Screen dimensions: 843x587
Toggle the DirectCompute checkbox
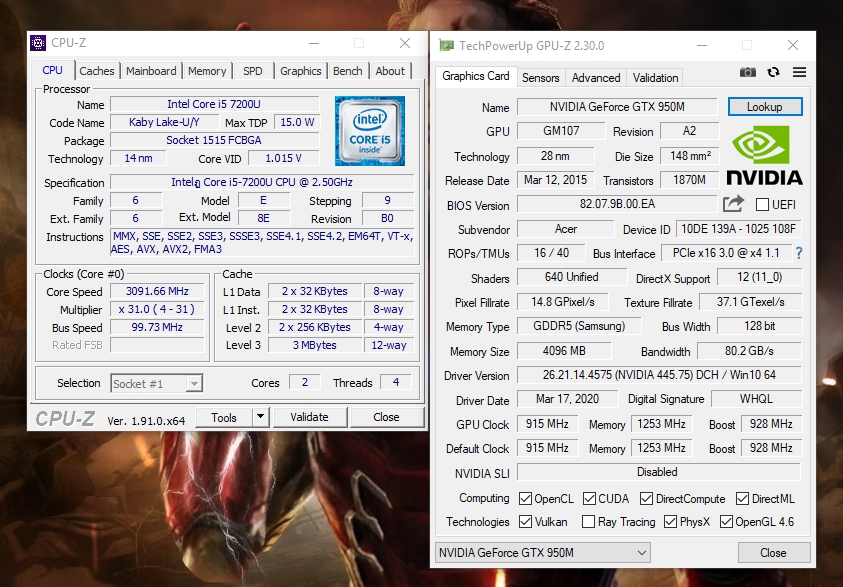(x=646, y=498)
